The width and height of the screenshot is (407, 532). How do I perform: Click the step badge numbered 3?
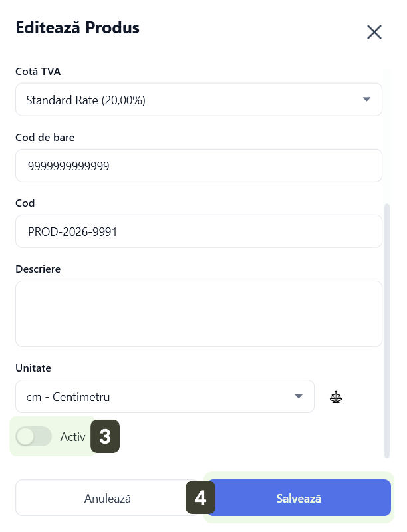pos(105,436)
